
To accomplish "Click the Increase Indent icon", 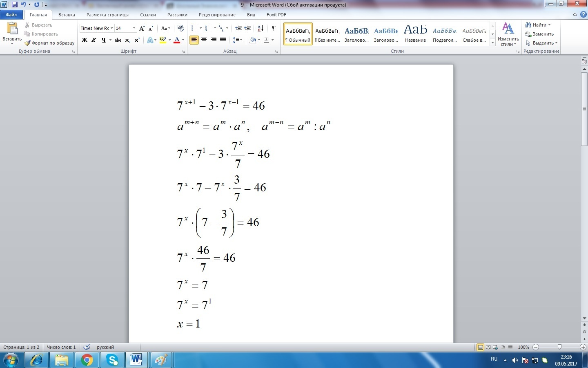I will click(248, 28).
